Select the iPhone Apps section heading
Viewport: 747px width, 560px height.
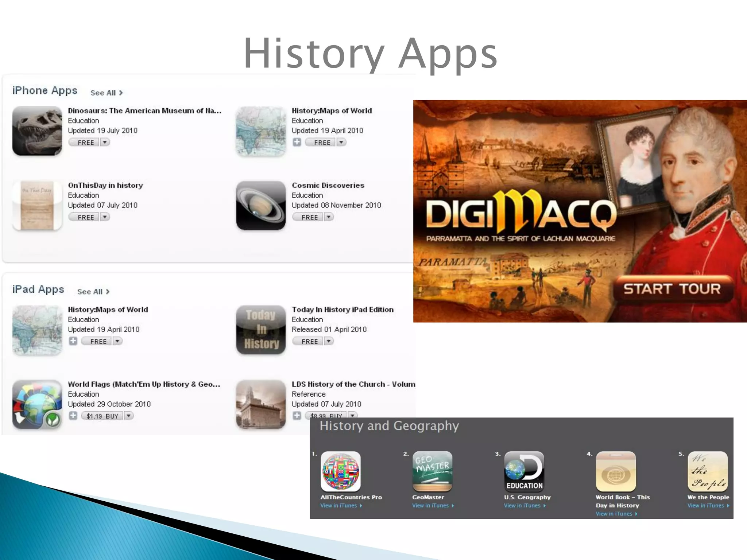(x=45, y=91)
